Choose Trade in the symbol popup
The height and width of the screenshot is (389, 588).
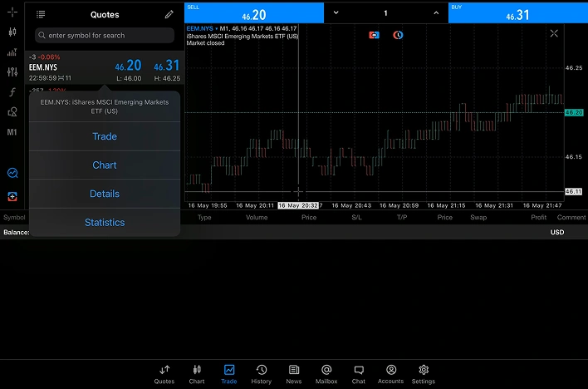tap(105, 136)
